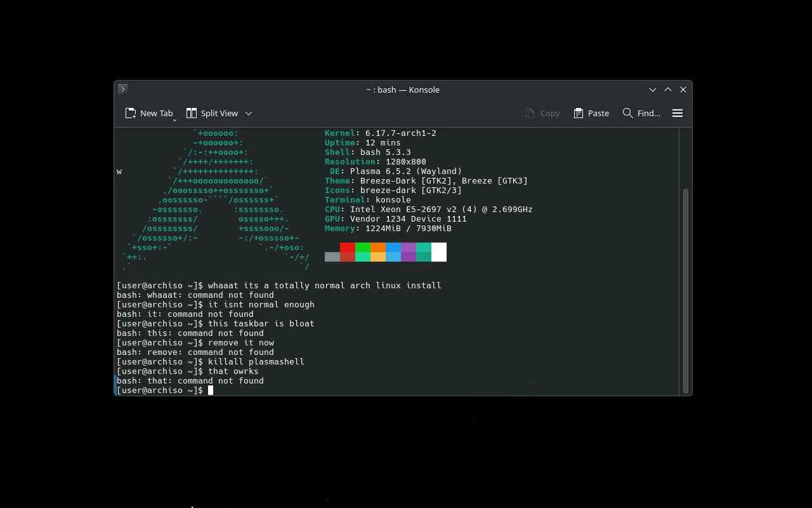
Task: Click the "remove it now" command
Action: tap(241, 343)
